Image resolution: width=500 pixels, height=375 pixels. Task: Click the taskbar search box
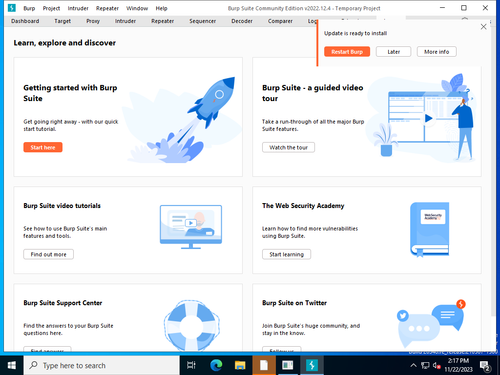(x=102, y=366)
